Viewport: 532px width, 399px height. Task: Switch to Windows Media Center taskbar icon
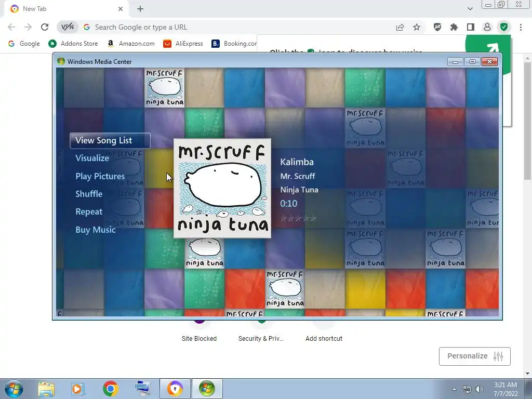coord(207,389)
